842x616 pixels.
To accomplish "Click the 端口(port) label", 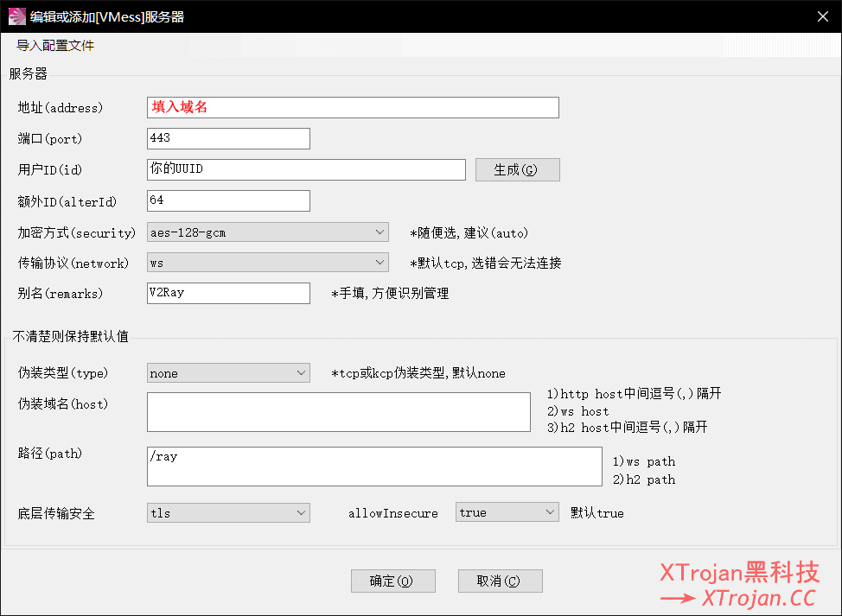I will (50, 139).
